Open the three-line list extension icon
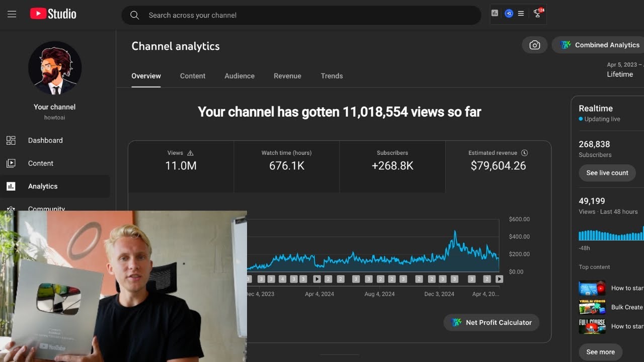644x362 pixels. click(x=521, y=14)
